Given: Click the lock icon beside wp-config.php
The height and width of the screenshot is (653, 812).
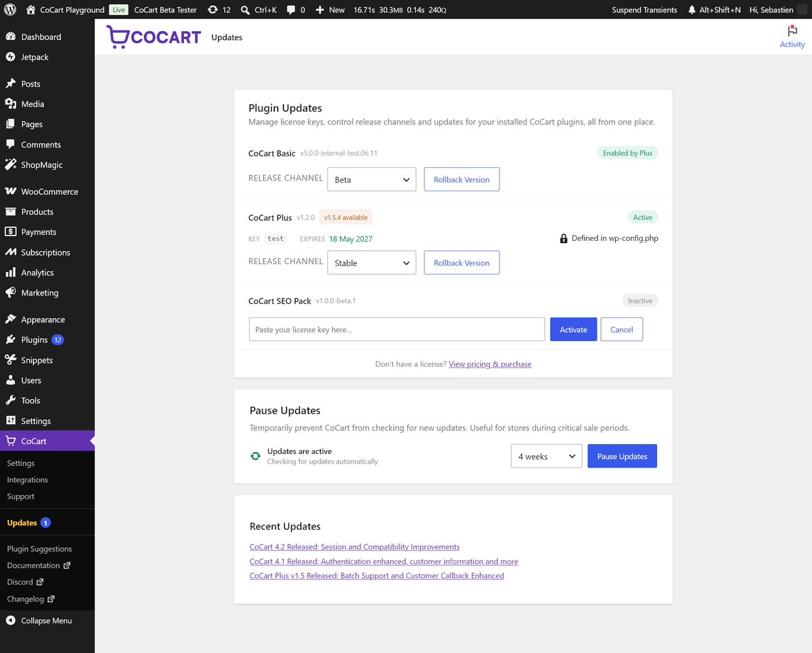Looking at the screenshot, I should coord(564,238).
